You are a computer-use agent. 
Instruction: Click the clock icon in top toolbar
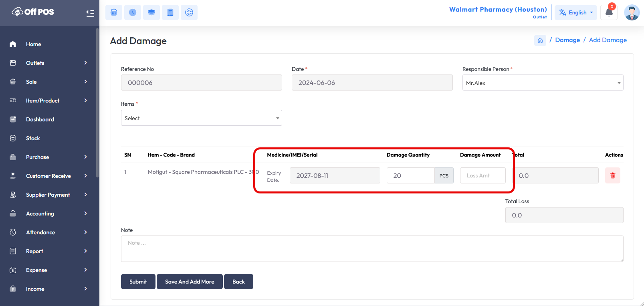click(133, 12)
